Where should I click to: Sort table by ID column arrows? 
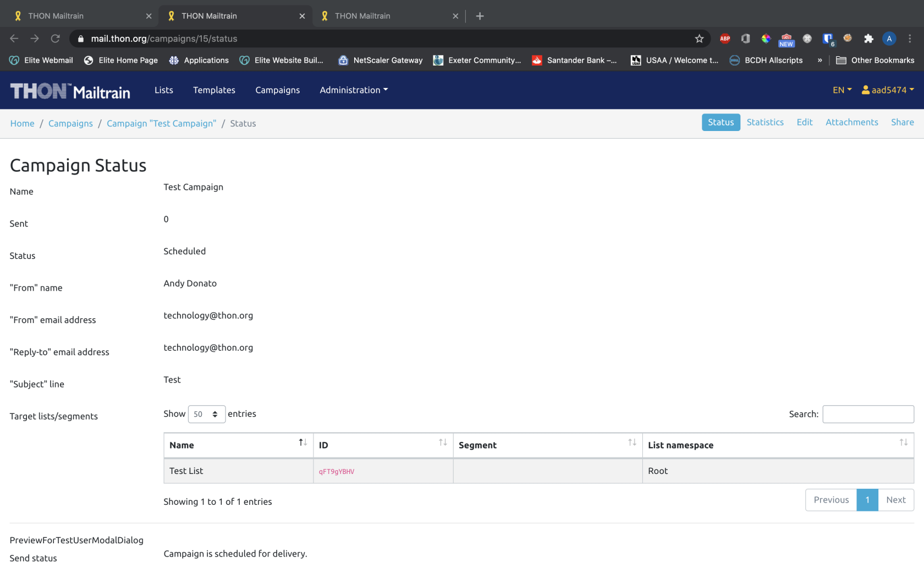(x=443, y=443)
